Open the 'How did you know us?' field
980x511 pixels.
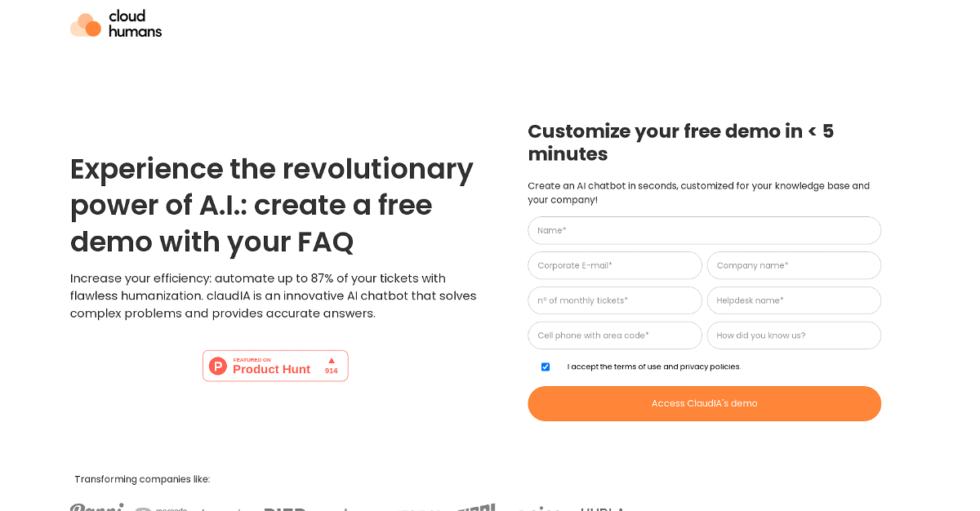(x=794, y=335)
